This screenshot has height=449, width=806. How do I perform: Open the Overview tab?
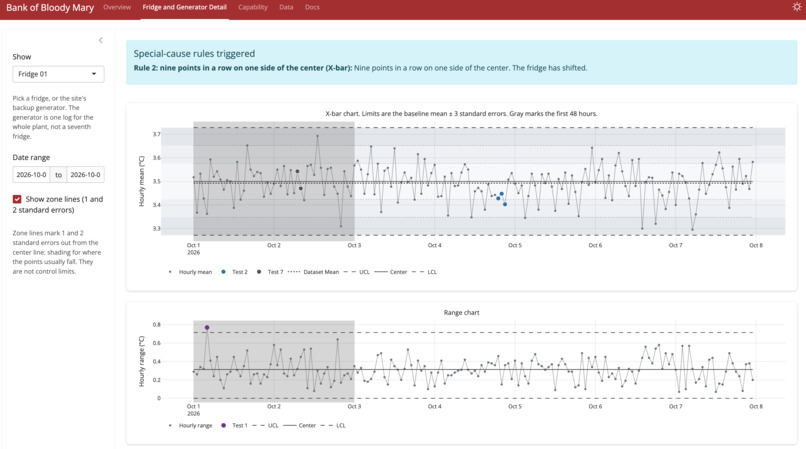[x=117, y=7]
